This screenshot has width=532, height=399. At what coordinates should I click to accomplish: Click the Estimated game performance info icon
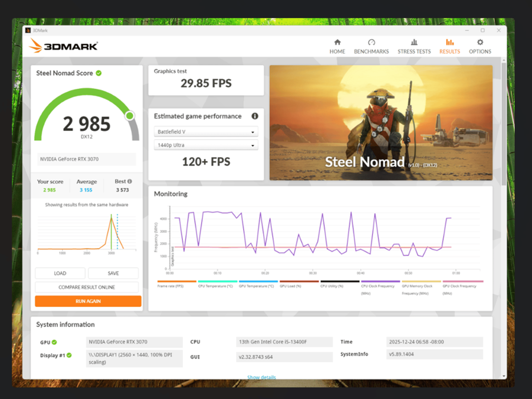coord(255,116)
